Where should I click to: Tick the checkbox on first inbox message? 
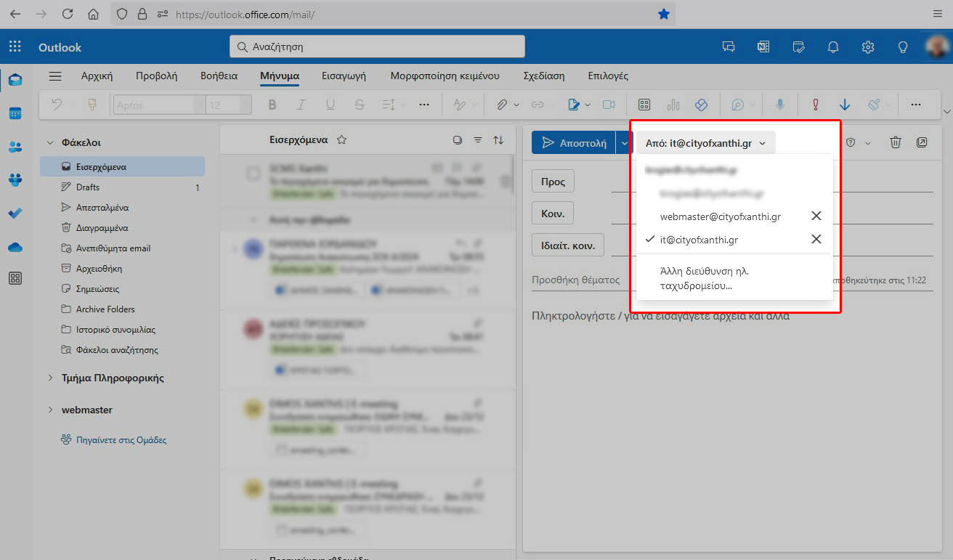(x=254, y=174)
